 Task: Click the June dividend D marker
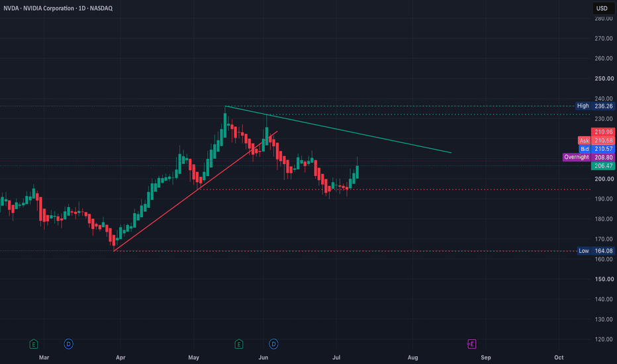(273, 344)
